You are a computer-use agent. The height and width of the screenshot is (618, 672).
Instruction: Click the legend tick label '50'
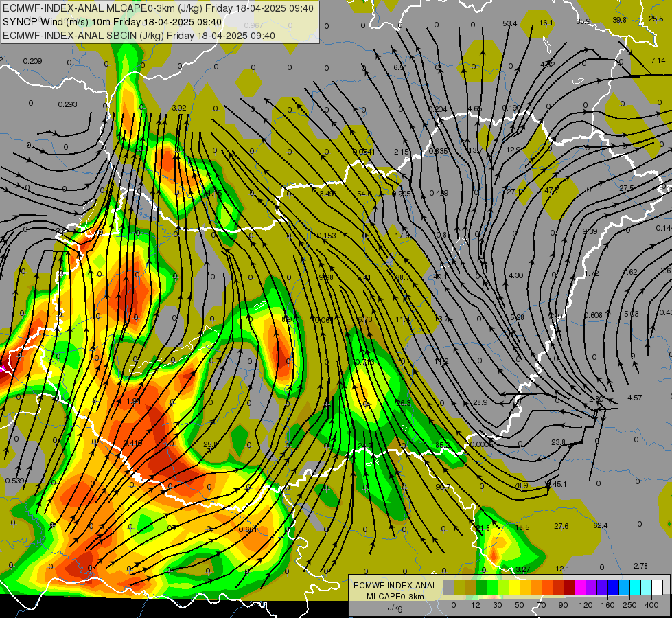tap(520, 605)
